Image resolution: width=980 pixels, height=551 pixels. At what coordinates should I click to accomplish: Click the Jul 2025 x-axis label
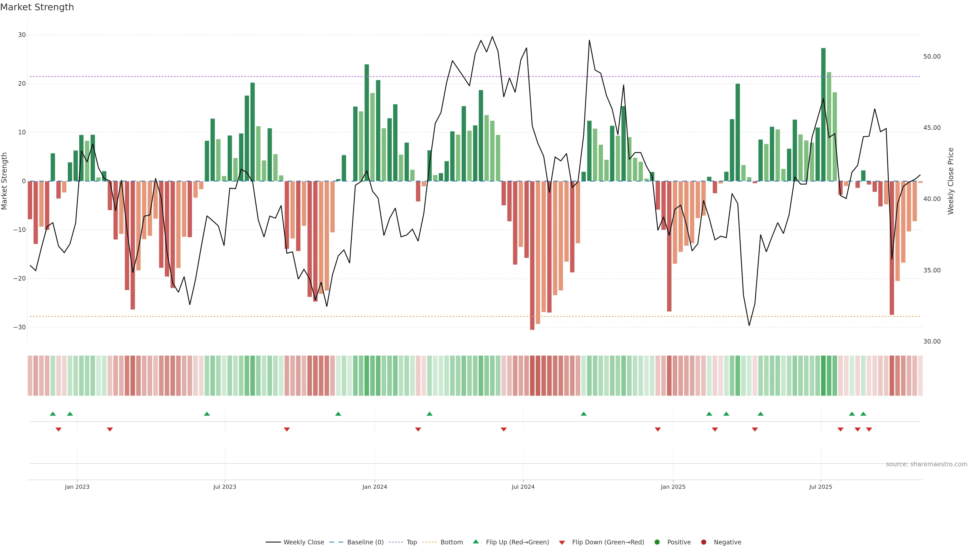tap(820, 487)
